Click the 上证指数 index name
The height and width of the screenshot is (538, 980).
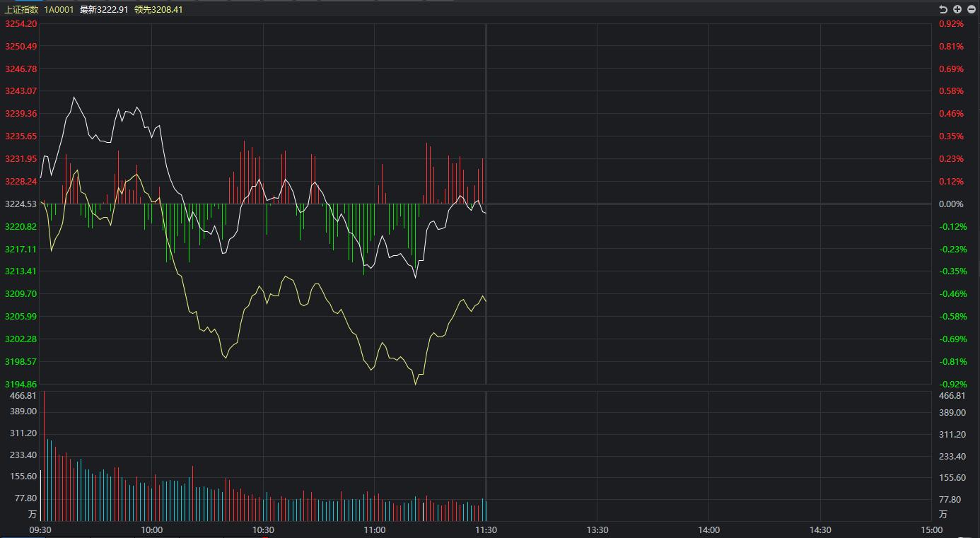[21, 10]
